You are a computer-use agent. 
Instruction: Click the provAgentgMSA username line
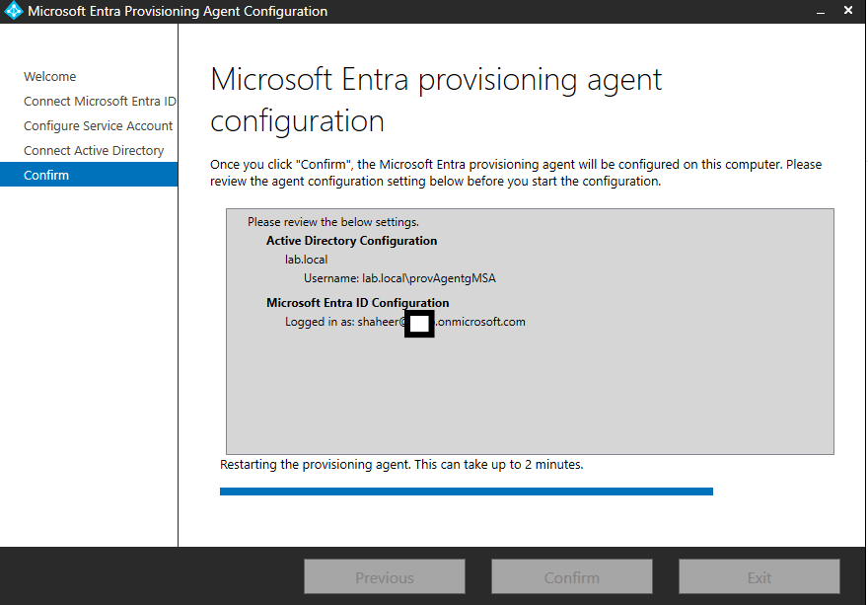(399, 278)
